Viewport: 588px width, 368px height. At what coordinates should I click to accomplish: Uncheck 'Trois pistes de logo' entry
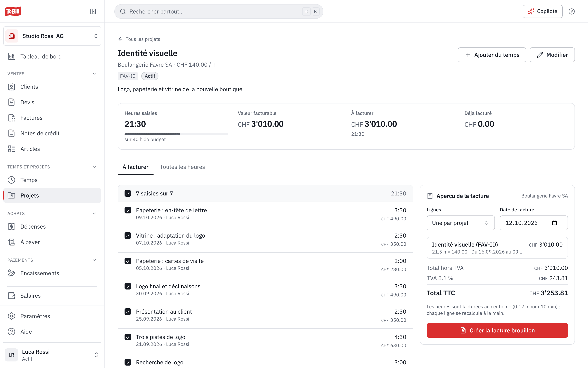tap(128, 337)
